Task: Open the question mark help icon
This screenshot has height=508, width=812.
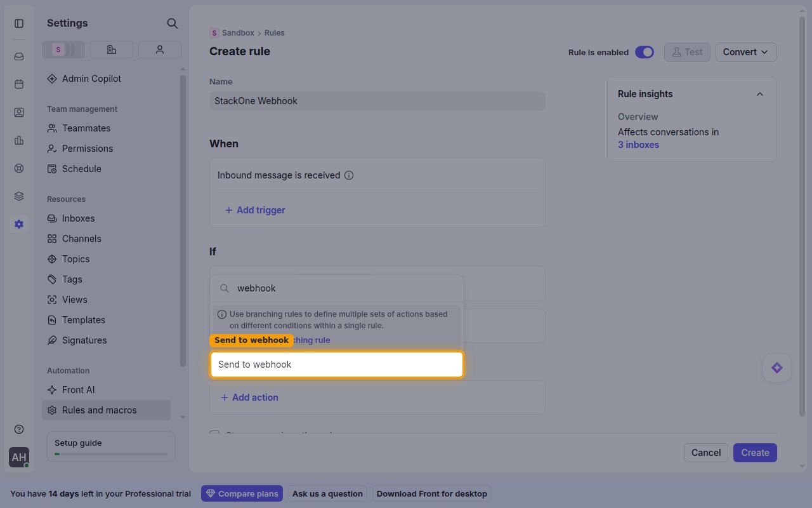Action: click(19, 429)
